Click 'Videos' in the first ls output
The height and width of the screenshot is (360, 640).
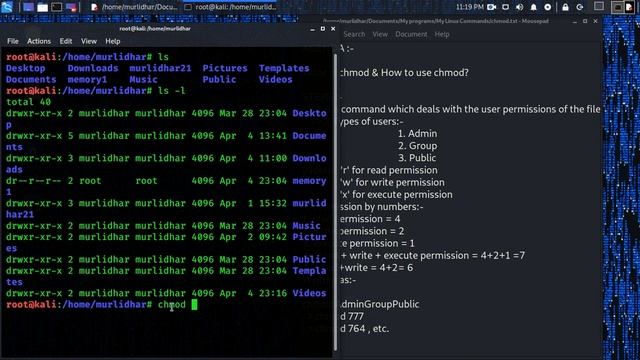point(276,80)
